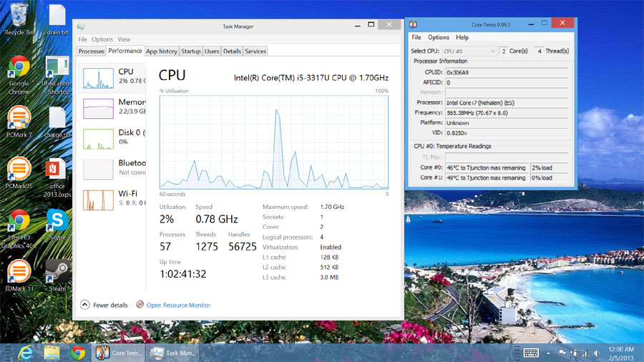644x362 pixels.
Task: Open Internet Explorer from taskbar
Action: click(x=26, y=353)
